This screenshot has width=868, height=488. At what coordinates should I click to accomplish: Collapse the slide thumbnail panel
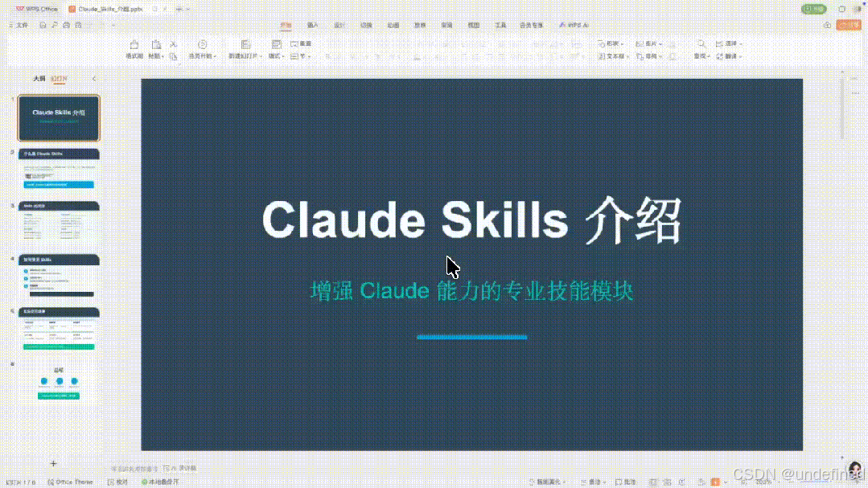click(x=94, y=79)
